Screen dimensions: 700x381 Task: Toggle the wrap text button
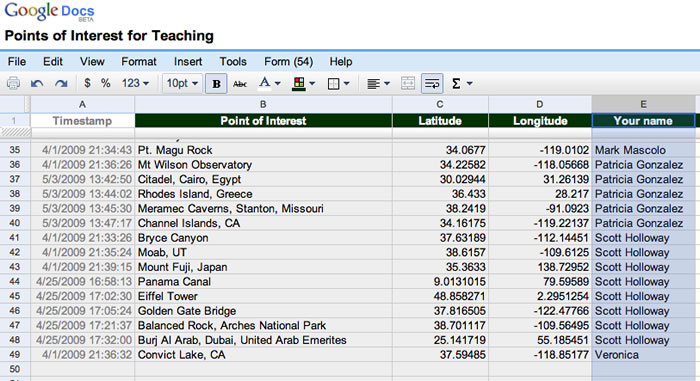(432, 84)
